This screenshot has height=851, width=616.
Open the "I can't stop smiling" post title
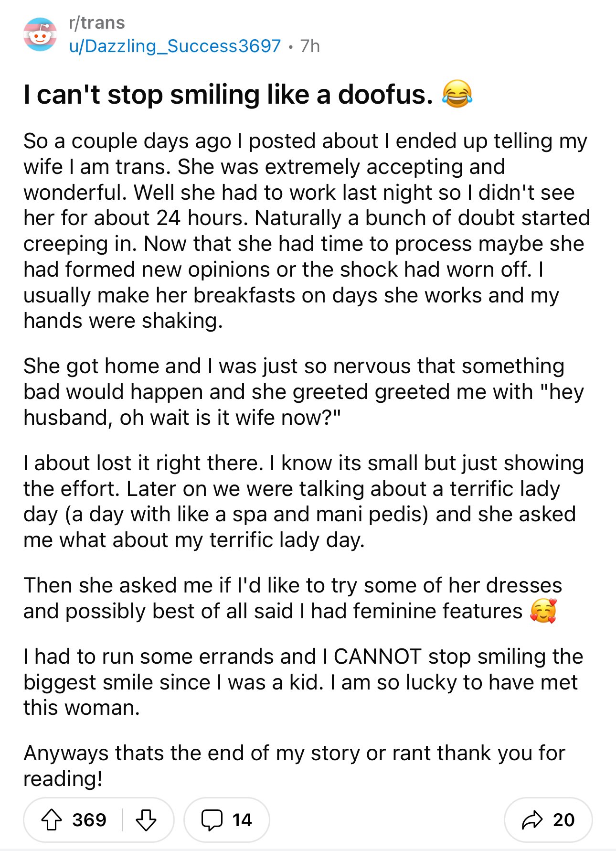[x=228, y=94]
